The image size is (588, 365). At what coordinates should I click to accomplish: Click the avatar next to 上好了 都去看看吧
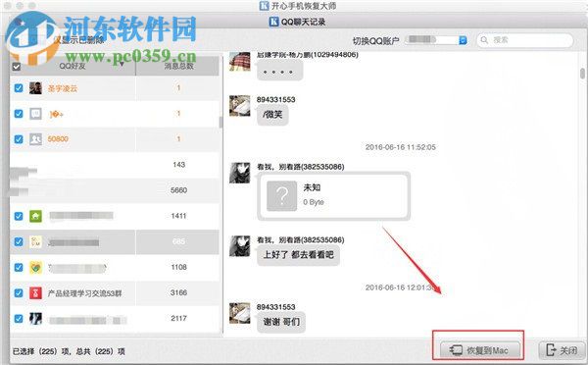point(240,246)
